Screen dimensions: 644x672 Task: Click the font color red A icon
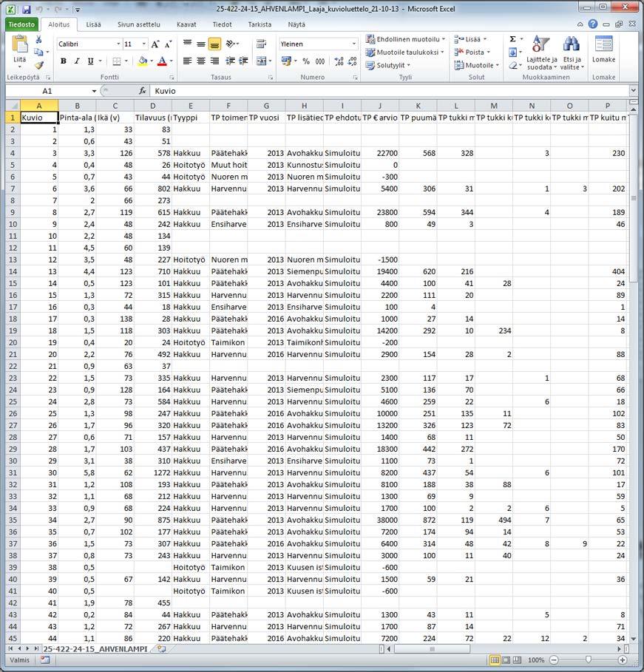[162, 61]
